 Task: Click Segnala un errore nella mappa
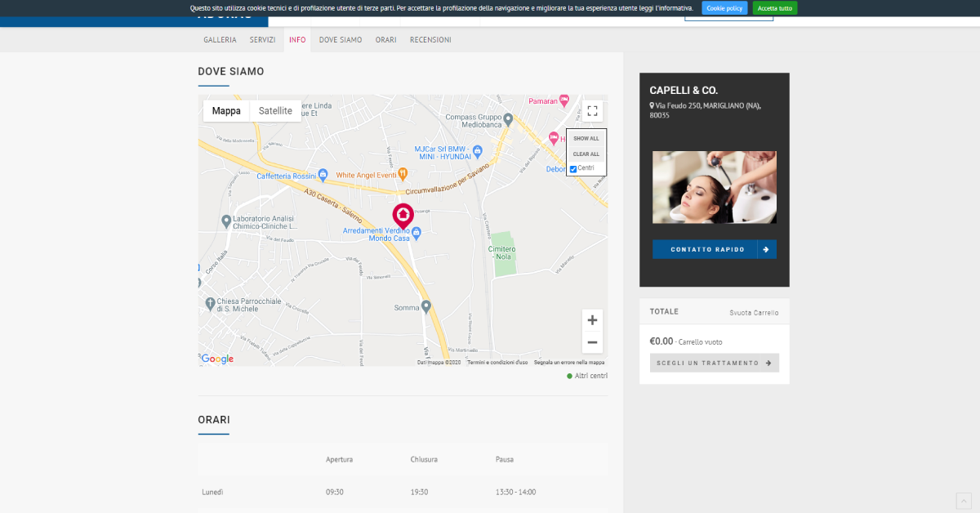pyautogui.click(x=569, y=362)
